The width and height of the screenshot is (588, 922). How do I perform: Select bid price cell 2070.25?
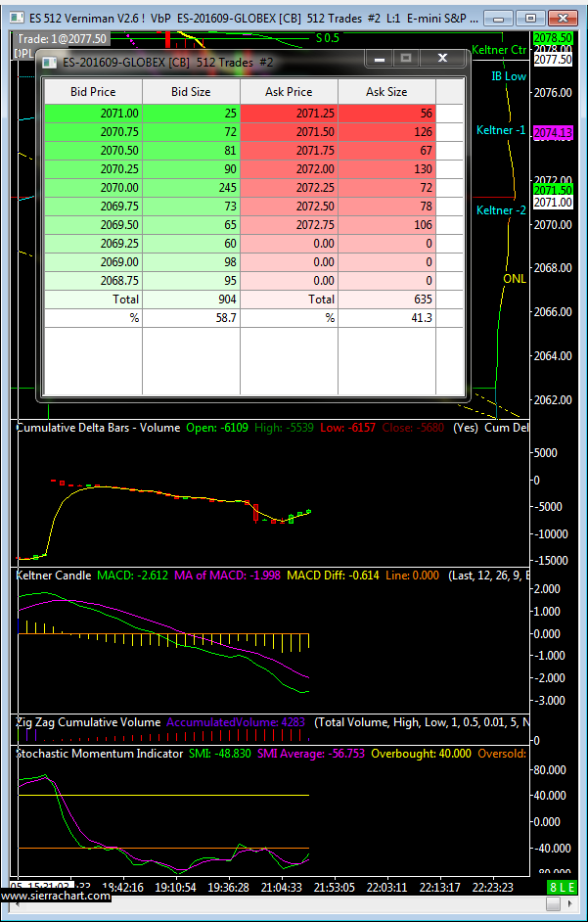(94, 168)
